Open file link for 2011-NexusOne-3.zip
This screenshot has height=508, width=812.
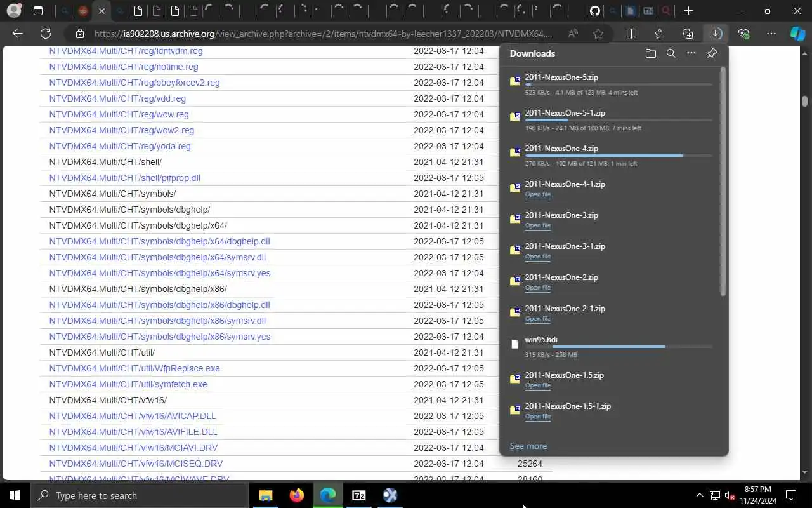pos(537,225)
